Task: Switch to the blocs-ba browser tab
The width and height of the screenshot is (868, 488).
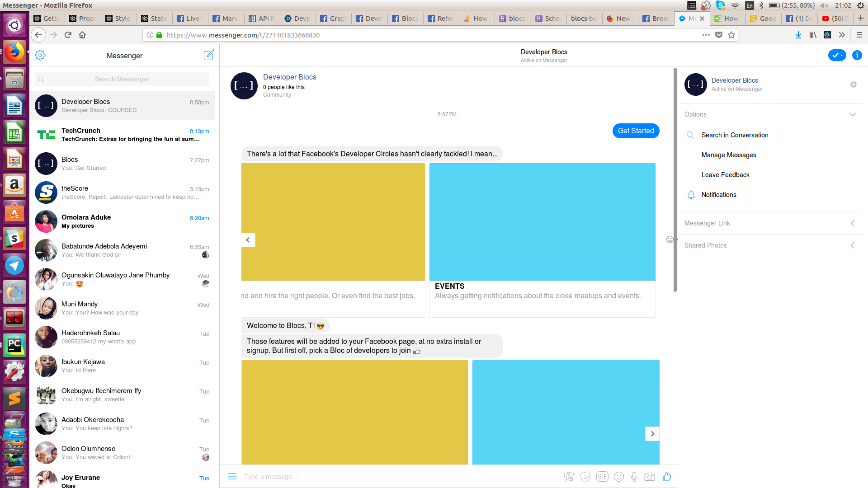Action: [x=583, y=19]
